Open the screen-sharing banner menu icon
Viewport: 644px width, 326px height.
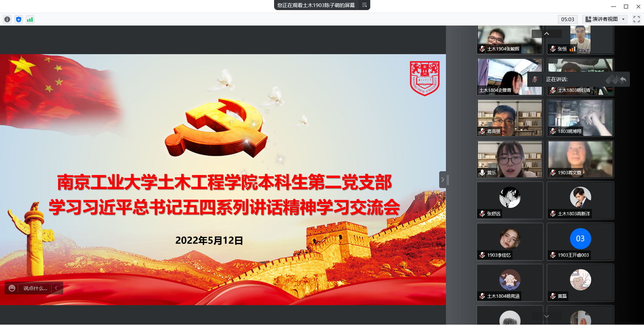tap(364, 5)
